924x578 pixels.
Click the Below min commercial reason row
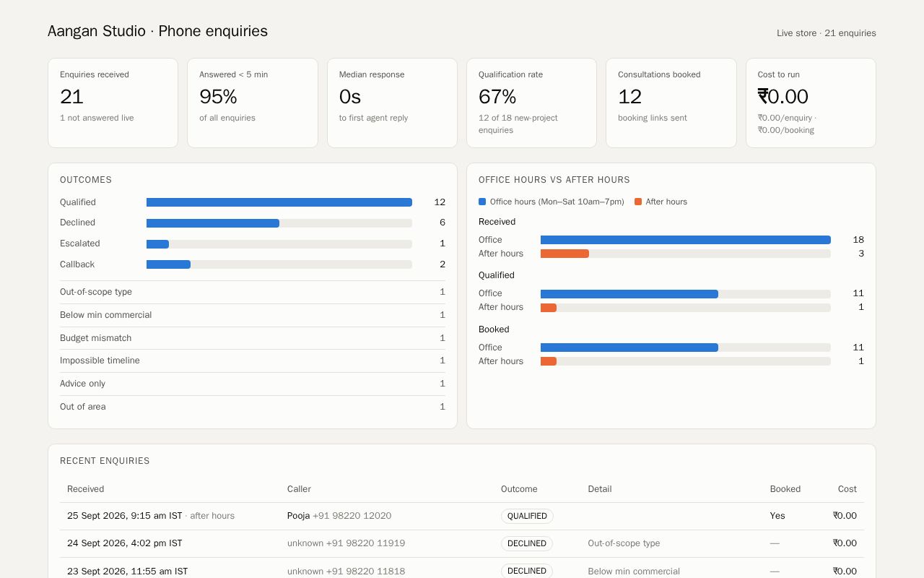tap(253, 315)
